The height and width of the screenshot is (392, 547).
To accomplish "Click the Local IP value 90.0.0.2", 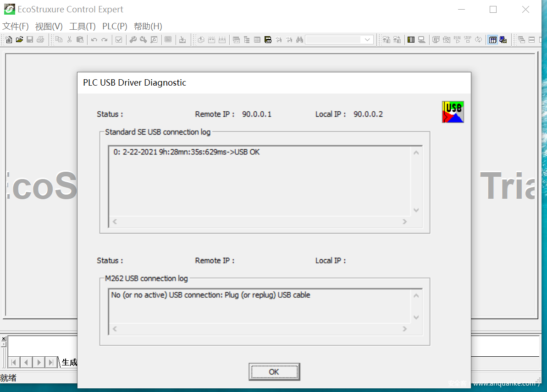I will 368,114.
